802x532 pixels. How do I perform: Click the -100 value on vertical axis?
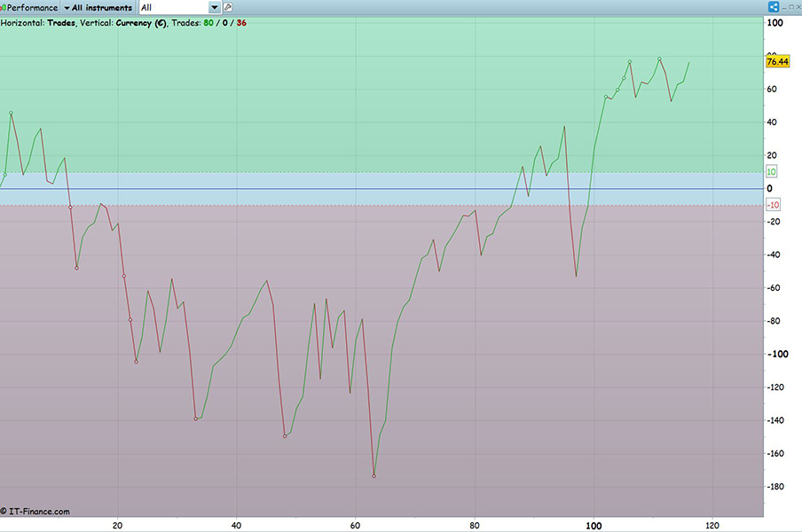778,354
